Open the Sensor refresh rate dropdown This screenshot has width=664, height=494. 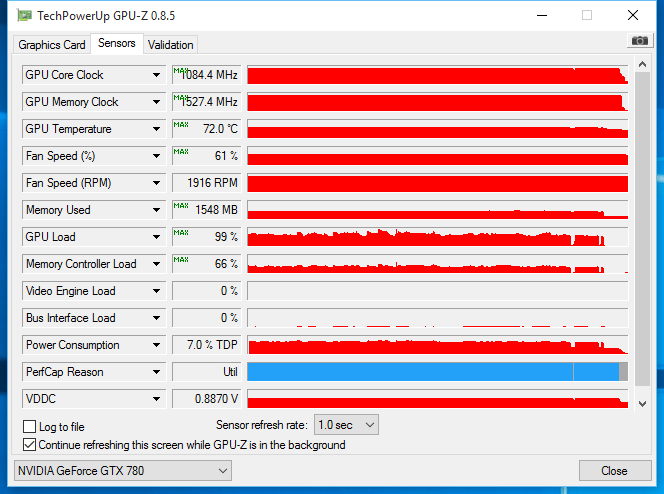[x=346, y=425]
